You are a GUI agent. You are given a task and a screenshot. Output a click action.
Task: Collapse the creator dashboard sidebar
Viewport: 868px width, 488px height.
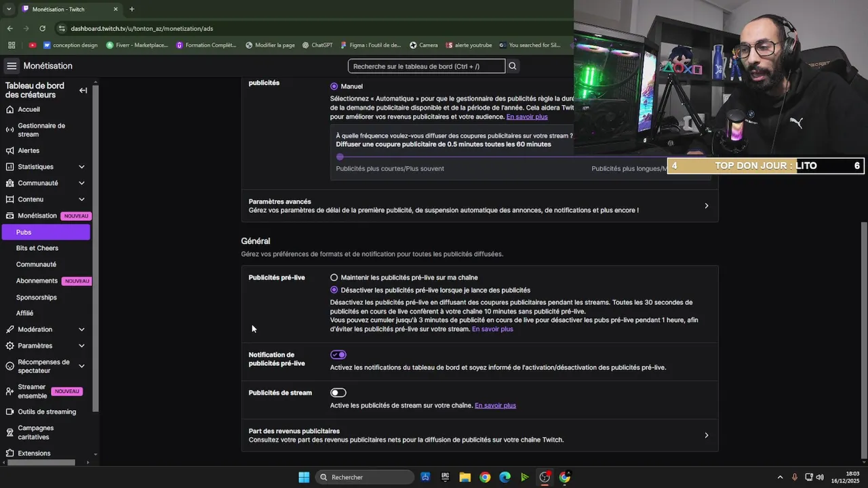tap(83, 90)
